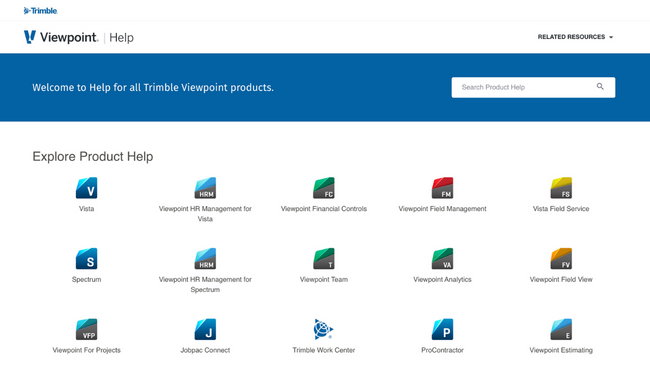This screenshot has height=365, width=650.
Task: Open the Jobpac Connect J icon
Action: pos(205,329)
